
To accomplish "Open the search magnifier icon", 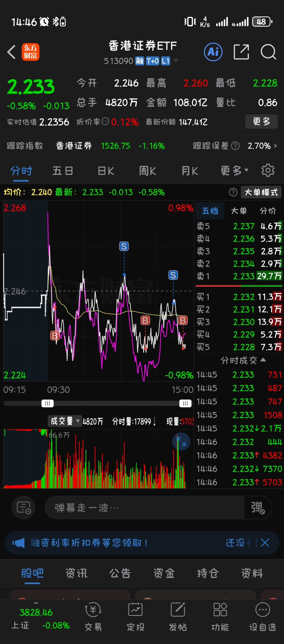I will 268,52.
